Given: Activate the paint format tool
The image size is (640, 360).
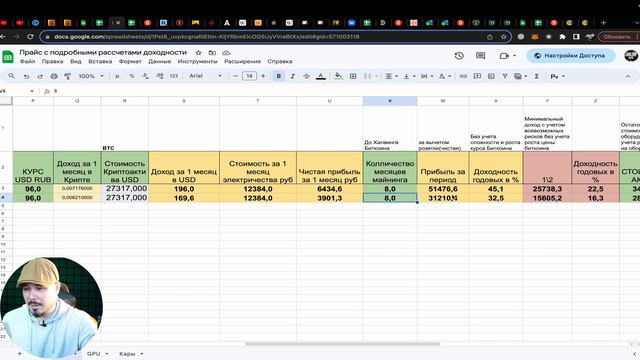Looking at the screenshot, I should pyautogui.click(x=68, y=76).
